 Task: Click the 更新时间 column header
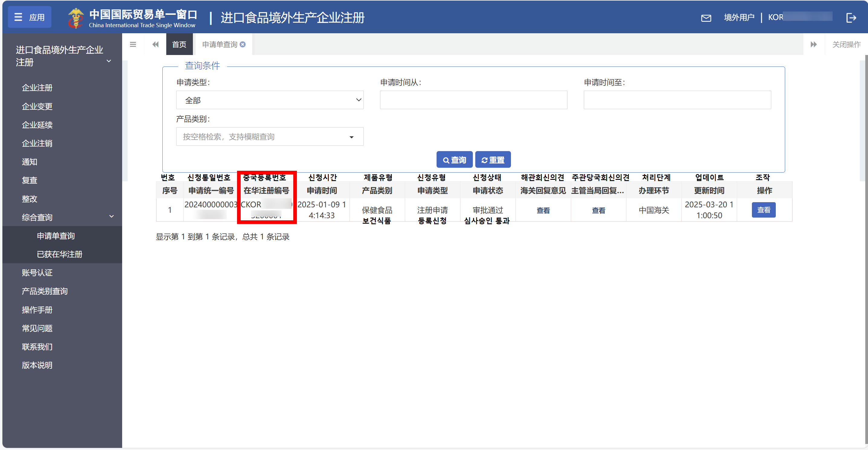click(709, 191)
